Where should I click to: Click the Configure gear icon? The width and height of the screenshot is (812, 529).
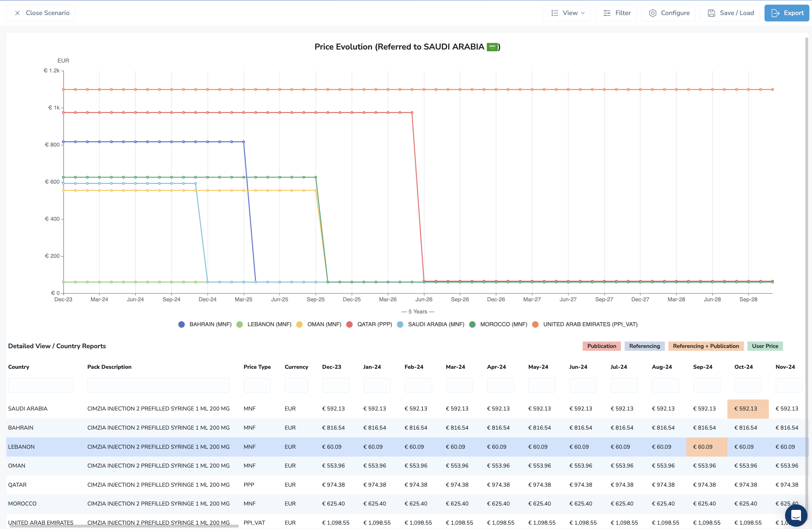(x=653, y=13)
